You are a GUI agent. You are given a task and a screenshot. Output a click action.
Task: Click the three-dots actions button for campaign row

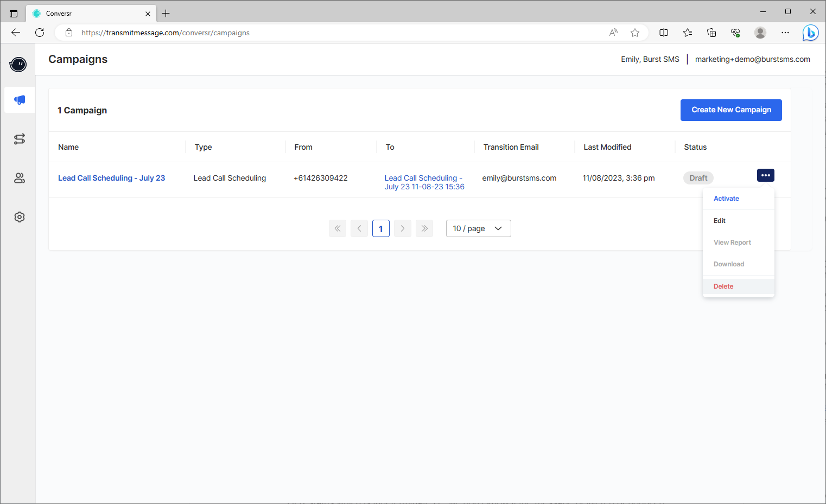(765, 175)
